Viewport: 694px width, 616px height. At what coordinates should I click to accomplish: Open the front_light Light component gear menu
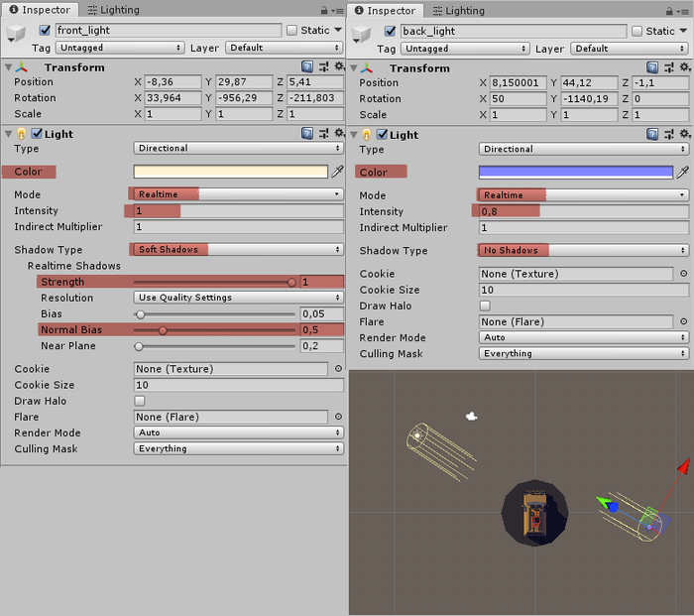click(x=338, y=134)
